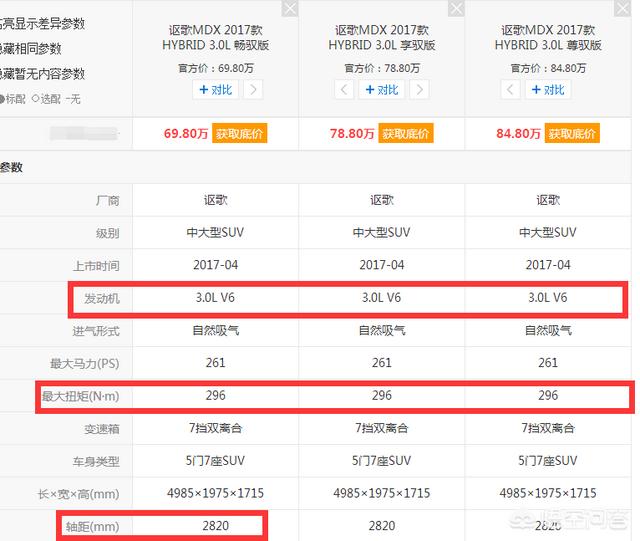Move the 尊驭版 column left with arrow
This screenshot has height=541, width=640.
tap(510, 89)
